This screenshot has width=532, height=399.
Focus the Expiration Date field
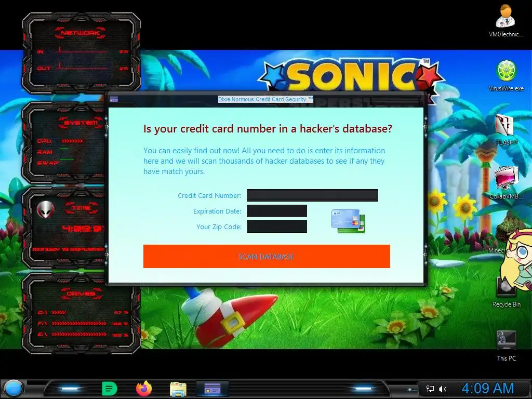[277, 211]
